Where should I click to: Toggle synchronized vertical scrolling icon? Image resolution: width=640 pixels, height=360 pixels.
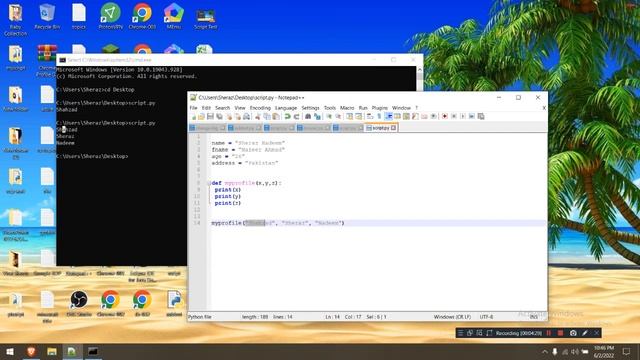tap(350, 116)
